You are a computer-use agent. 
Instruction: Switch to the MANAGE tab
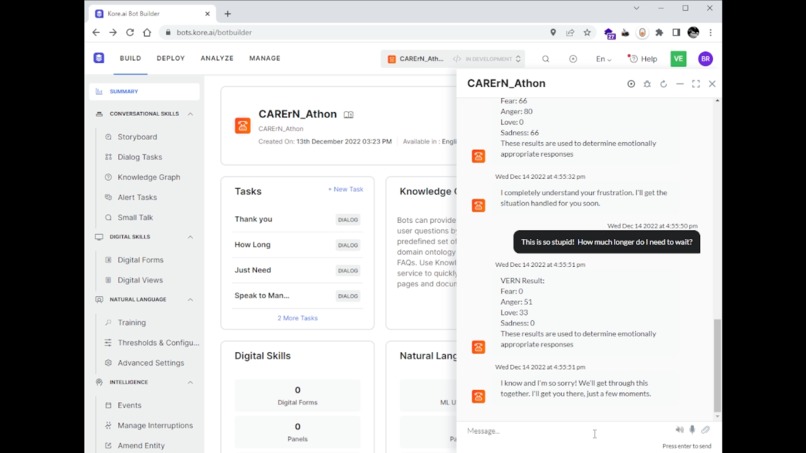[x=265, y=59]
